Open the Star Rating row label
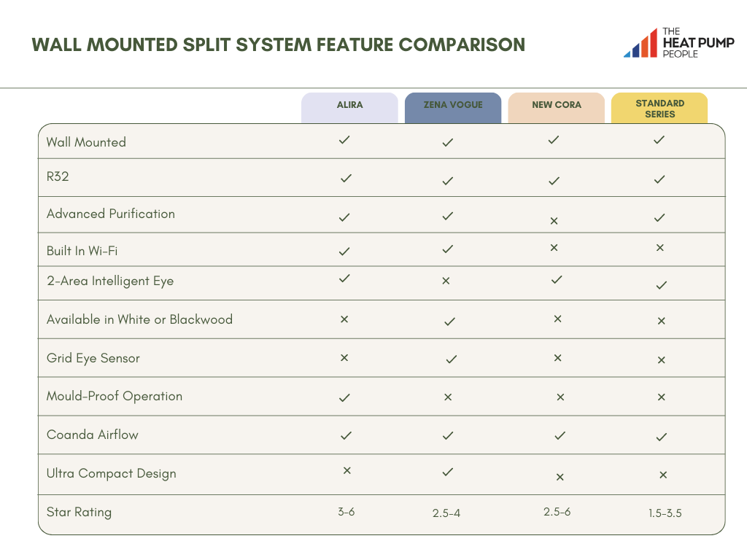 [79, 512]
